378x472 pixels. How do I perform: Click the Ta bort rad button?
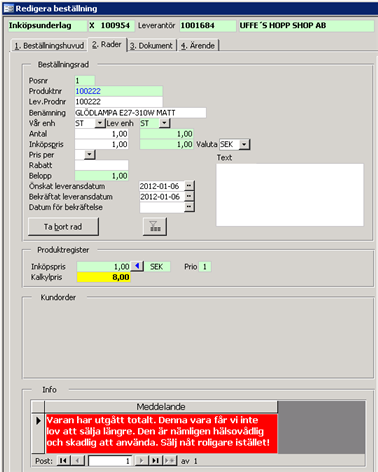(63, 227)
